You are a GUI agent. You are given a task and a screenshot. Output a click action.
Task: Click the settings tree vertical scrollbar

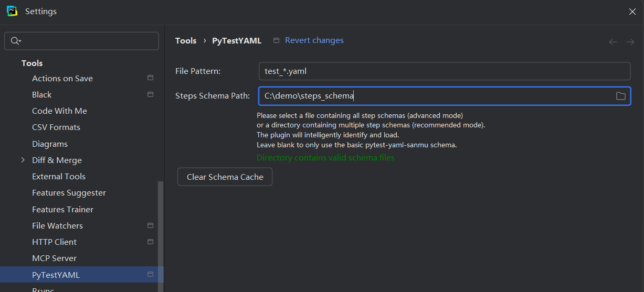(x=161, y=236)
